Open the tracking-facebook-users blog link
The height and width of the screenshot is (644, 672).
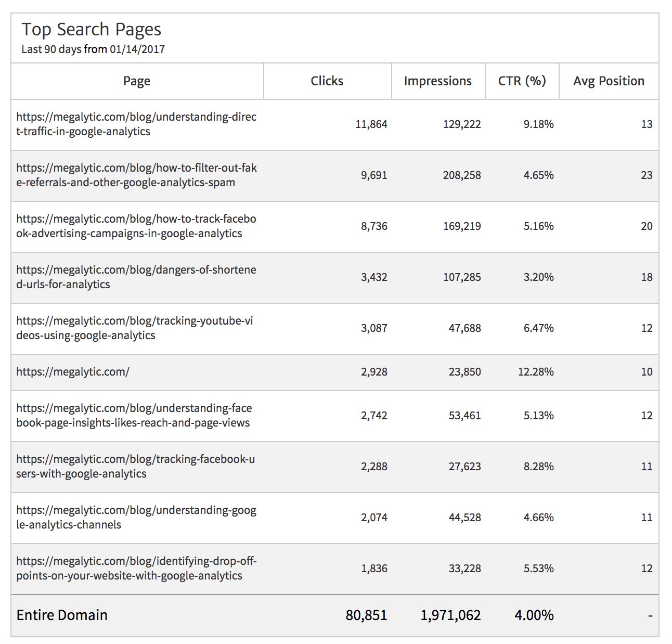tap(135, 467)
